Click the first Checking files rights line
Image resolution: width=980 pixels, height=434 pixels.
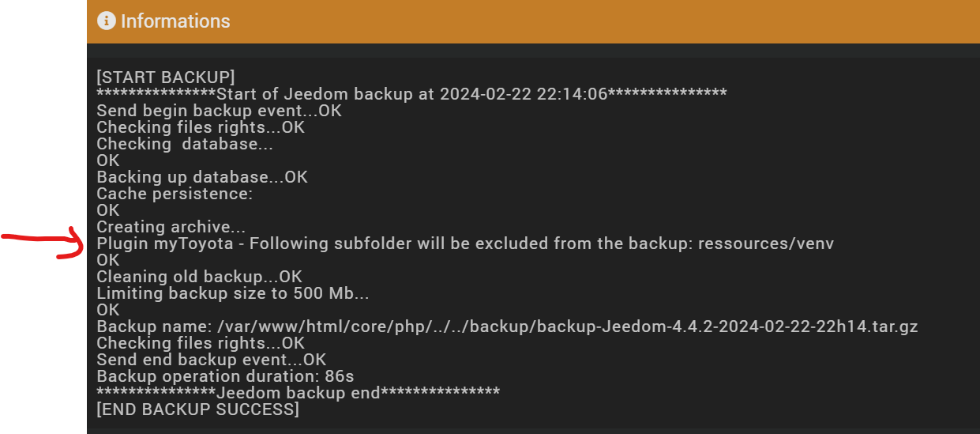tap(201, 127)
